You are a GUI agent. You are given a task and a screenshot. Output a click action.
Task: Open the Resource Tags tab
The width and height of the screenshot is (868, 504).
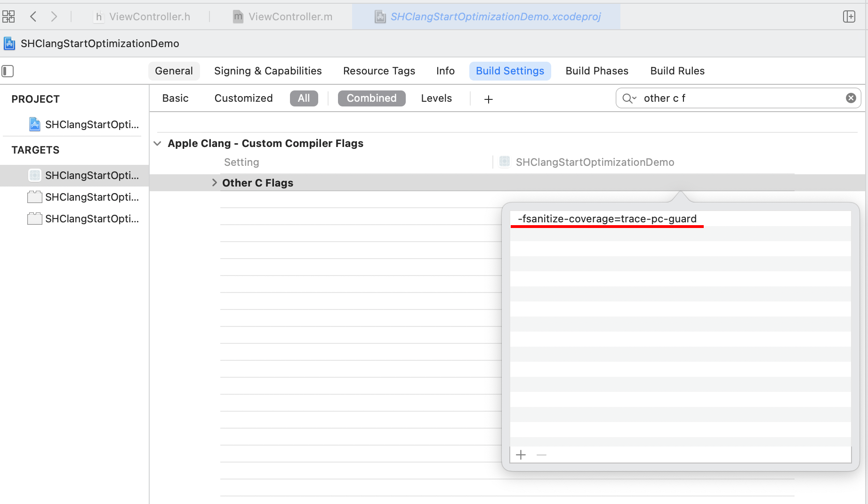(x=379, y=71)
